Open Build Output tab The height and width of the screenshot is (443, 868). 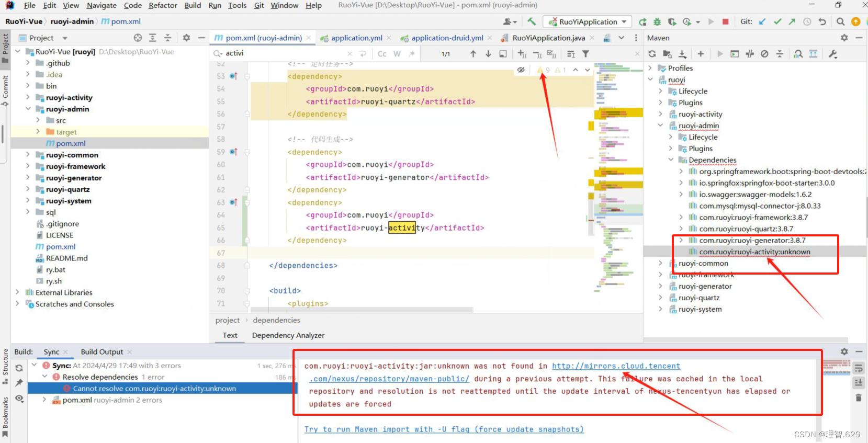tap(102, 352)
